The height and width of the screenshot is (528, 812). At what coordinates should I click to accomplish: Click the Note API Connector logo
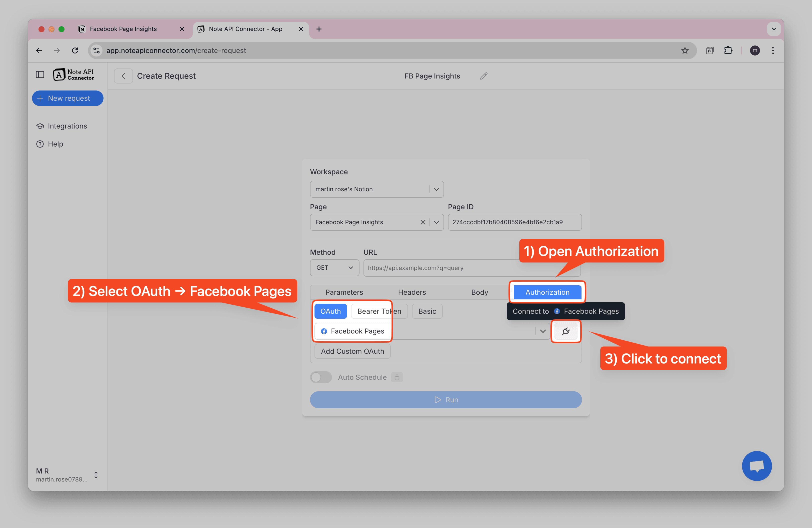point(74,75)
